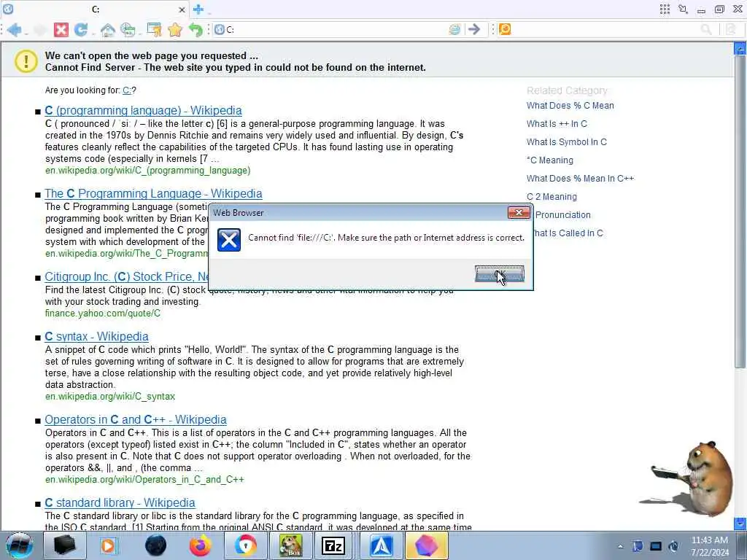Click the diagonal-arrow icon next to the minimize button

[x=683, y=9]
